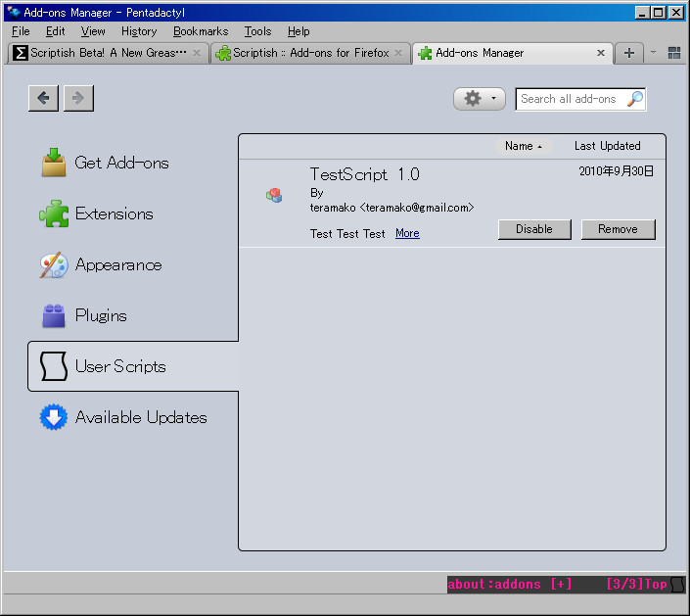Viewport: 690px width, 616px height.
Task: Open the History menu
Action: [139, 31]
